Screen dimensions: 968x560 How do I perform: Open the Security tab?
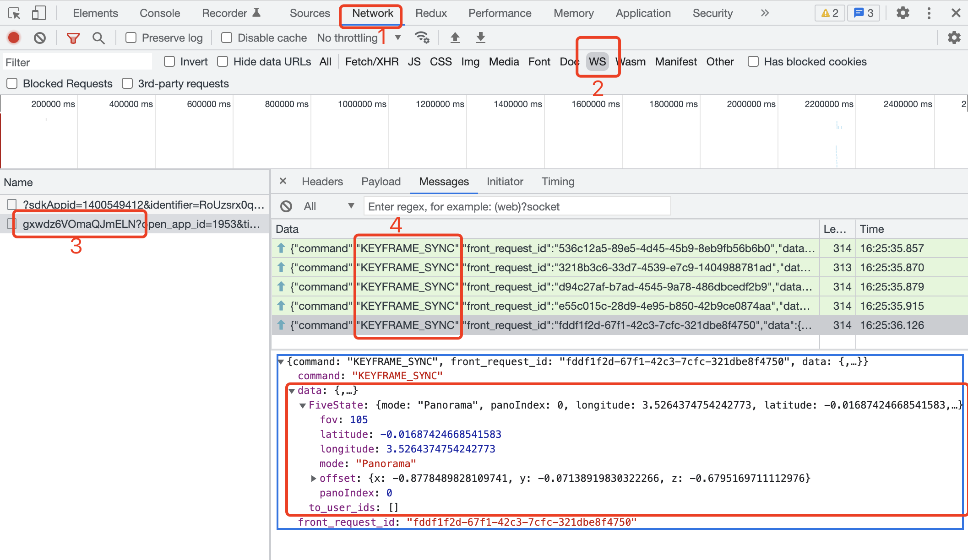coord(712,13)
